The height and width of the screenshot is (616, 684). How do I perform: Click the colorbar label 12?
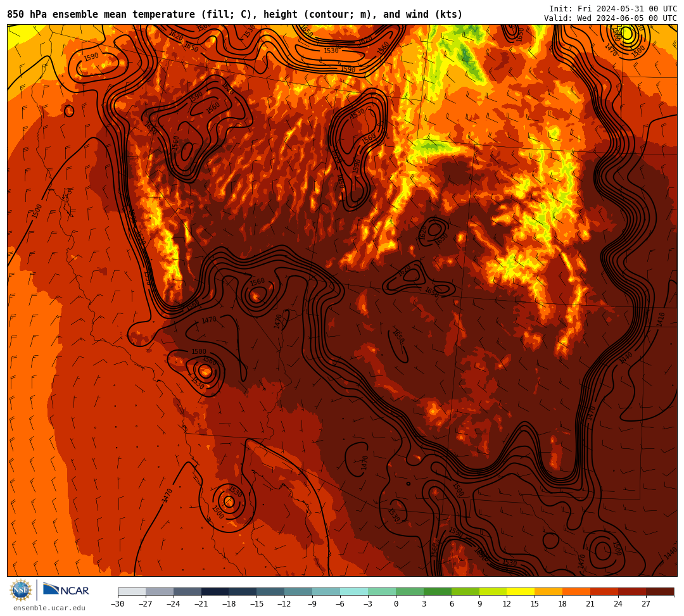[507, 604]
